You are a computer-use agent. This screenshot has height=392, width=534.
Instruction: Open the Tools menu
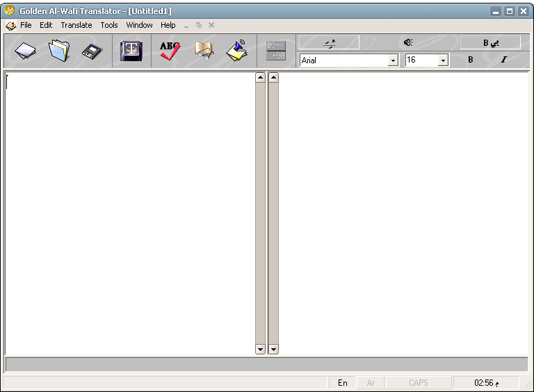pos(109,25)
